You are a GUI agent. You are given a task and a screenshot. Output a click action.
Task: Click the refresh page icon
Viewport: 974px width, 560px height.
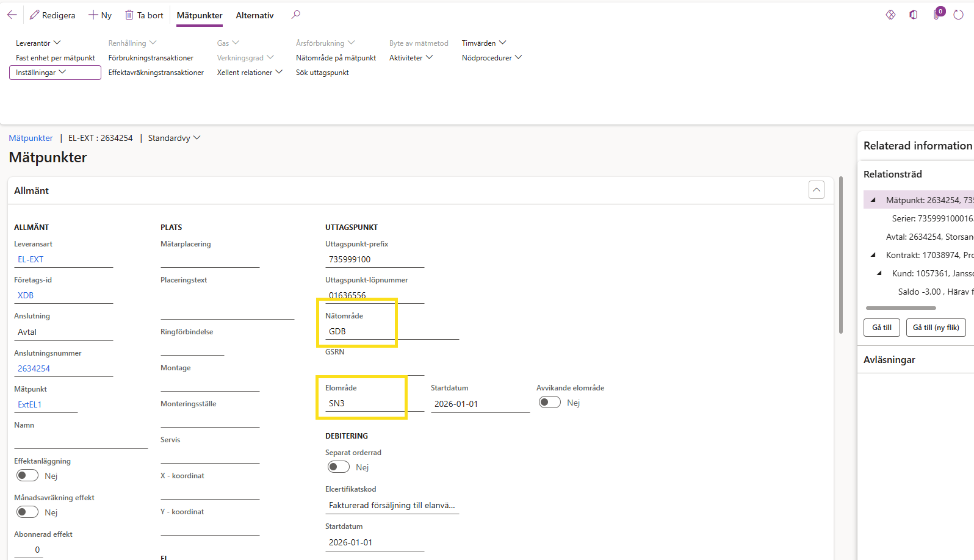(x=959, y=15)
